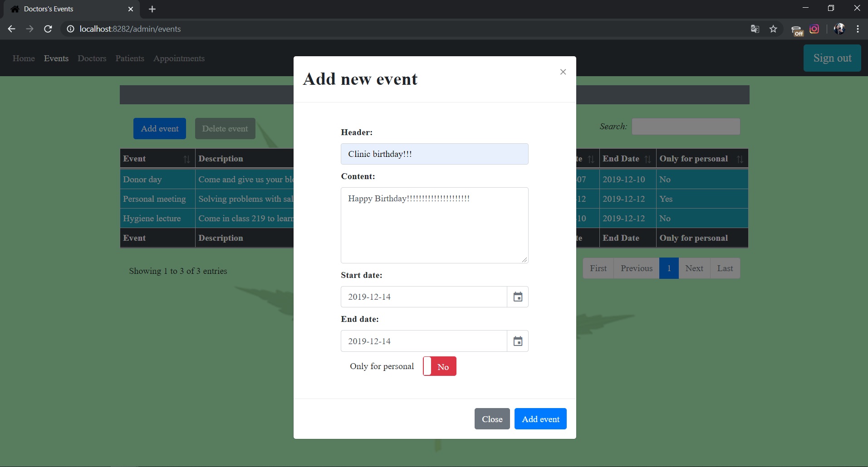Bookmark this page with the star icon
The height and width of the screenshot is (467, 868).
point(773,29)
